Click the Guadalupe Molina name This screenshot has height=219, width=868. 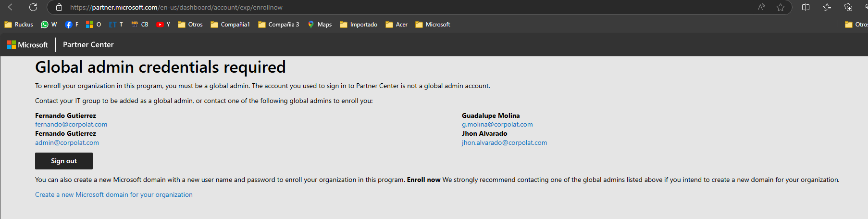tap(491, 116)
